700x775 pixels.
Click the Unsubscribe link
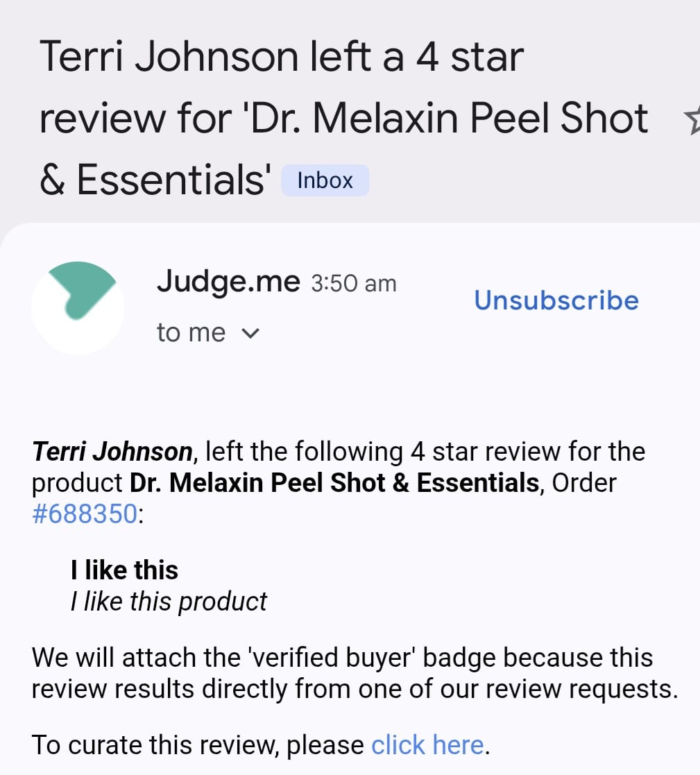click(x=556, y=300)
